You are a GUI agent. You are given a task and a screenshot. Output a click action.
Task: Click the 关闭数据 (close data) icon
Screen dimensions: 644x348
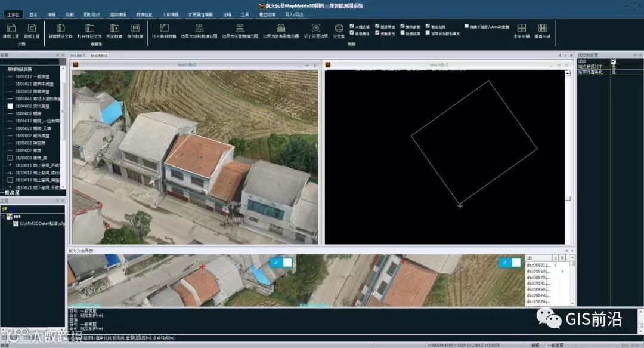click(114, 28)
